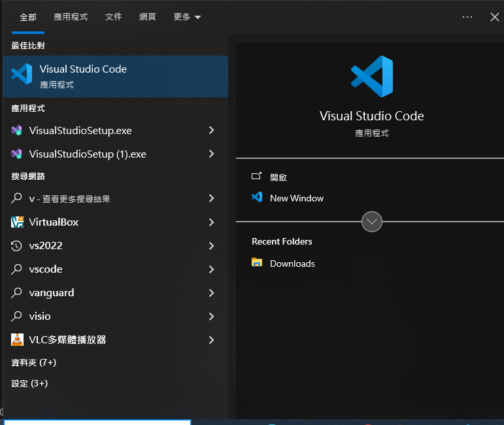
Task: Click the VirtualBox app icon
Action: [17, 222]
